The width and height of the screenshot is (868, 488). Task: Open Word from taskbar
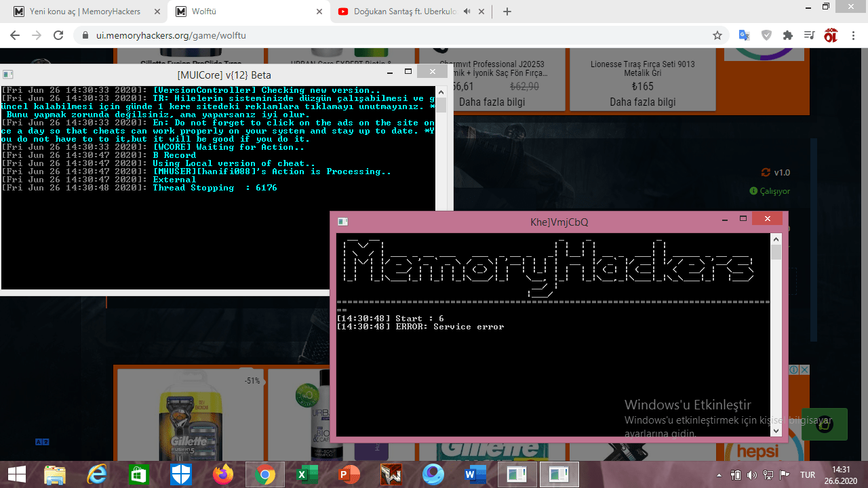tap(475, 474)
